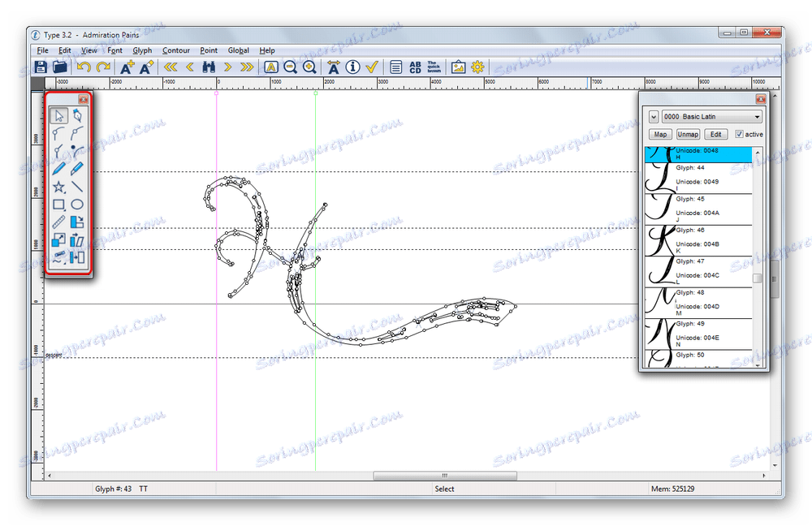Click the Map button

click(660, 135)
